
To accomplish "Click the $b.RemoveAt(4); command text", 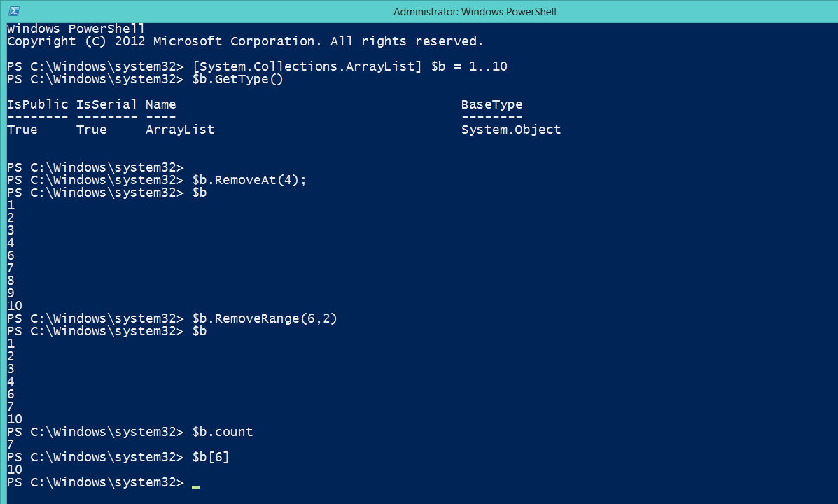I will 249,180.
